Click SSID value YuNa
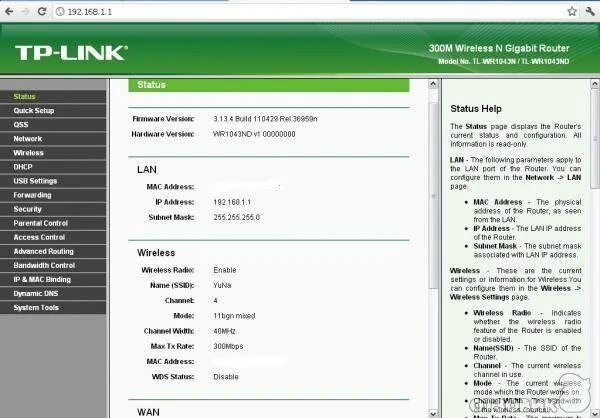The image size is (600, 418). click(222, 286)
